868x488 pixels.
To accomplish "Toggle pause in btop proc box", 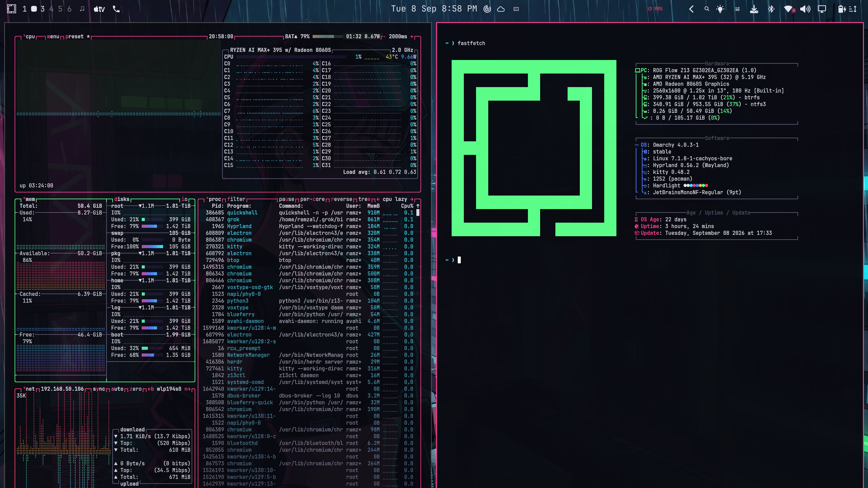I will pyautogui.click(x=287, y=199).
